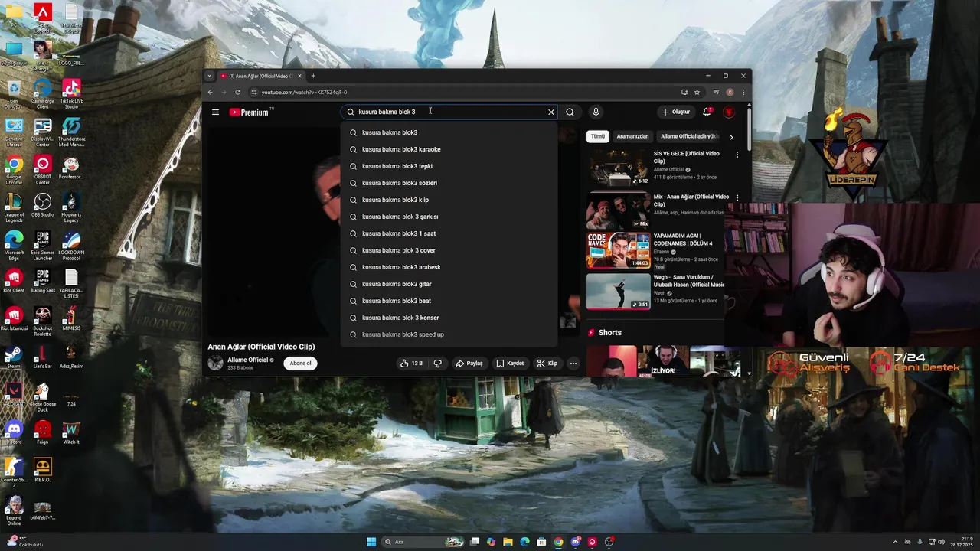Share the video with Paylaş
This screenshot has height=551, width=980.
469,364
